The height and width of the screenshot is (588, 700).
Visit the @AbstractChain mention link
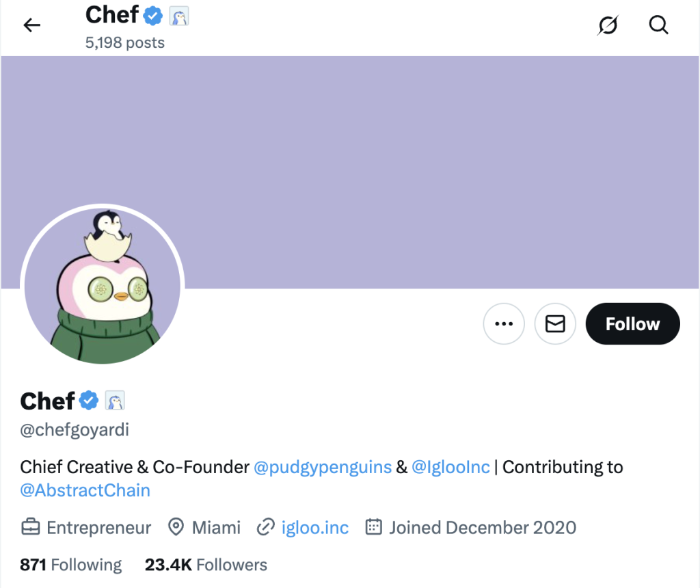[85, 490]
